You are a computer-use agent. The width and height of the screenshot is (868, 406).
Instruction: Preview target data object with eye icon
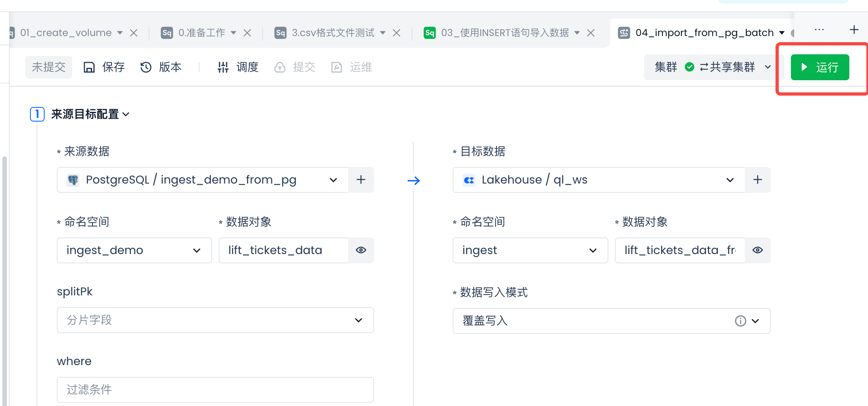[x=757, y=250]
